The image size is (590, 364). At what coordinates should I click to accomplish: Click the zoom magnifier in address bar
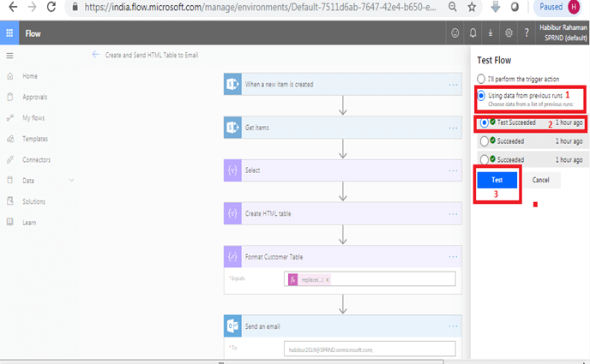(453, 7)
